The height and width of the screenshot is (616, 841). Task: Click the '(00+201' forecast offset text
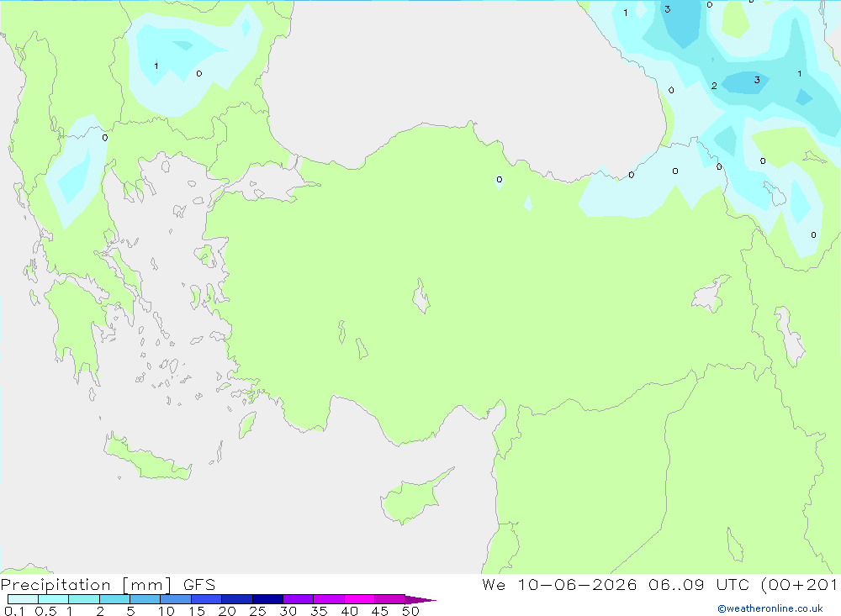tap(799, 584)
